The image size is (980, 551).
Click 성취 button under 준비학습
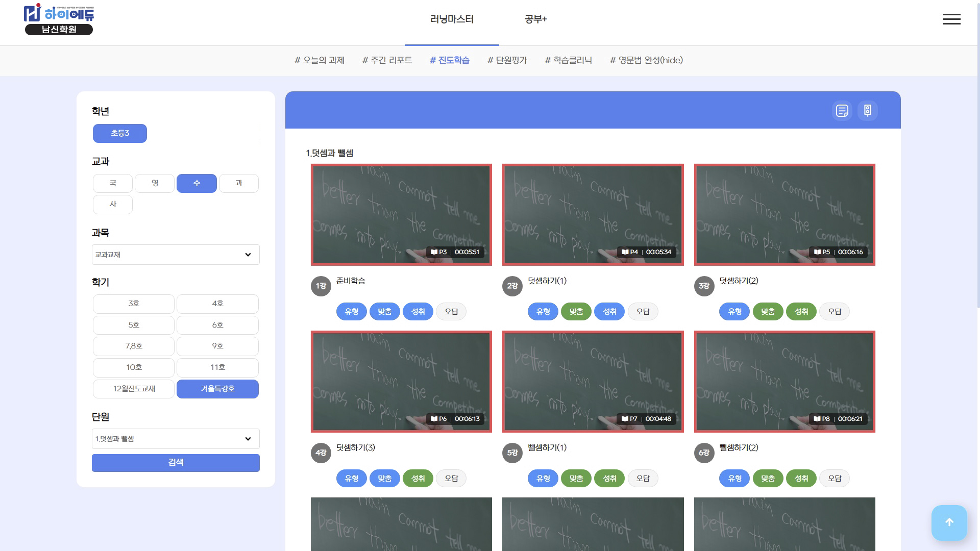pyautogui.click(x=418, y=312)
